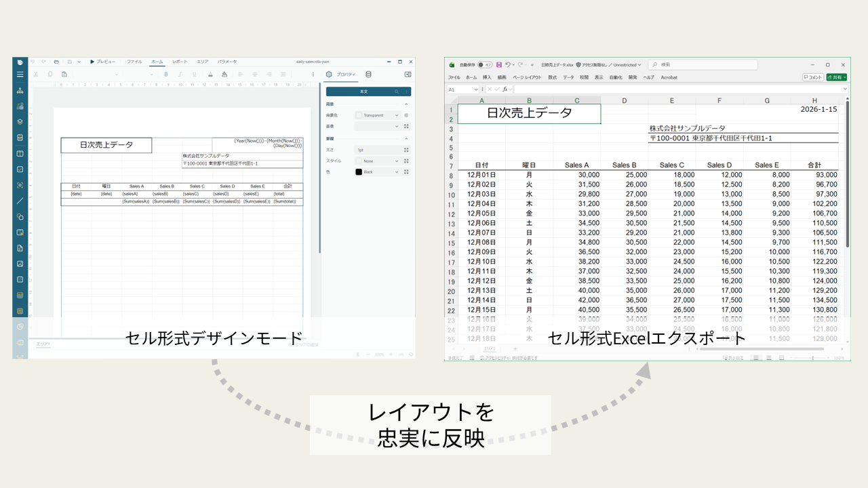The width and height of the screenshot is (868, 488).
Task: Collapse the background section chevron in properties
Action: click(x=406, y=104)
